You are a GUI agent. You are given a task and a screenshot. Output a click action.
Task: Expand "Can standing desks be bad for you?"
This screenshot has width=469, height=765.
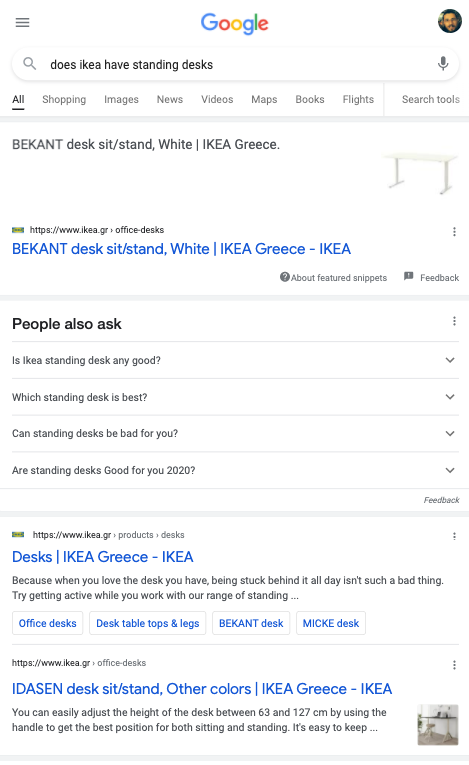pyautogui.click(x=235, y=434)
